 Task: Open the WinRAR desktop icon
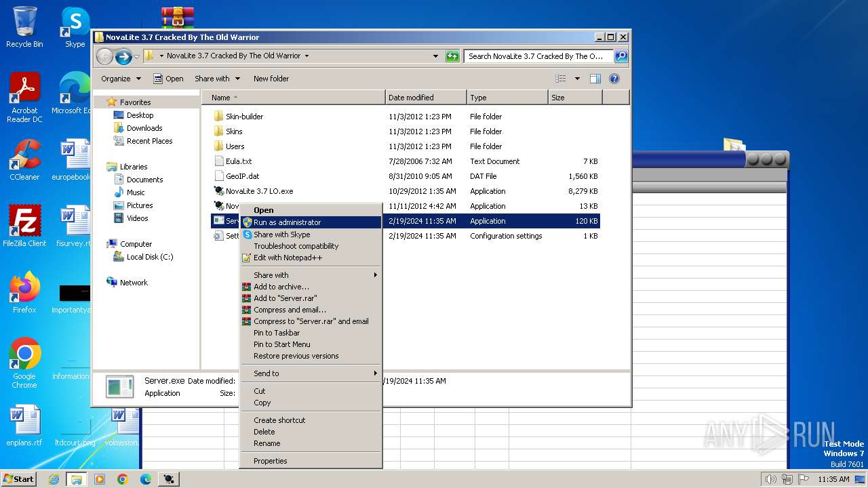[178, 18]
